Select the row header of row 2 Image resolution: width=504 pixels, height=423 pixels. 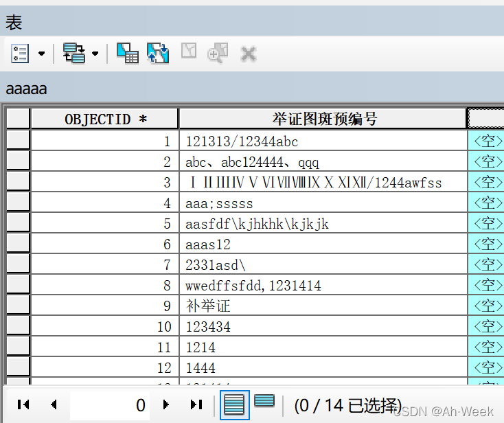pyautogui.click(x=18, y=161)
